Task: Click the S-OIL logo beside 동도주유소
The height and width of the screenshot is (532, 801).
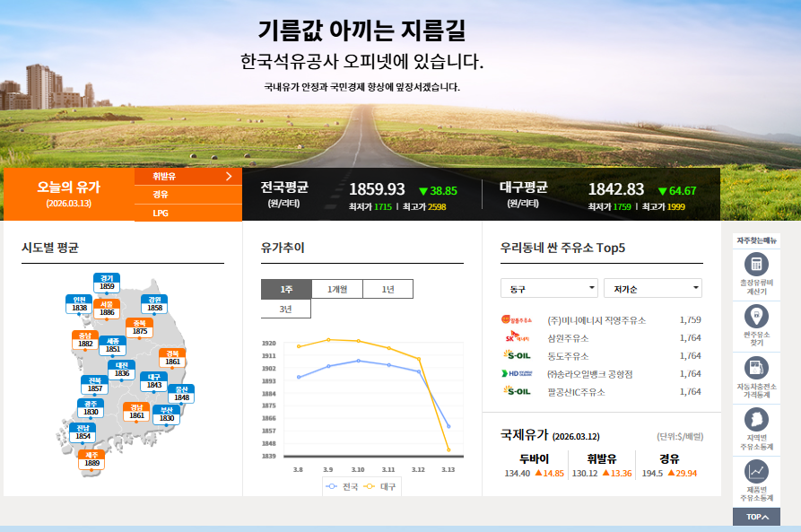Action: [x=517, y=355]
